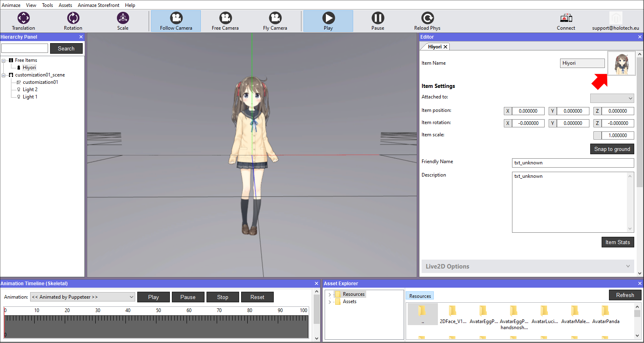Collapse the customization01_scene tree node

(4, 75)
